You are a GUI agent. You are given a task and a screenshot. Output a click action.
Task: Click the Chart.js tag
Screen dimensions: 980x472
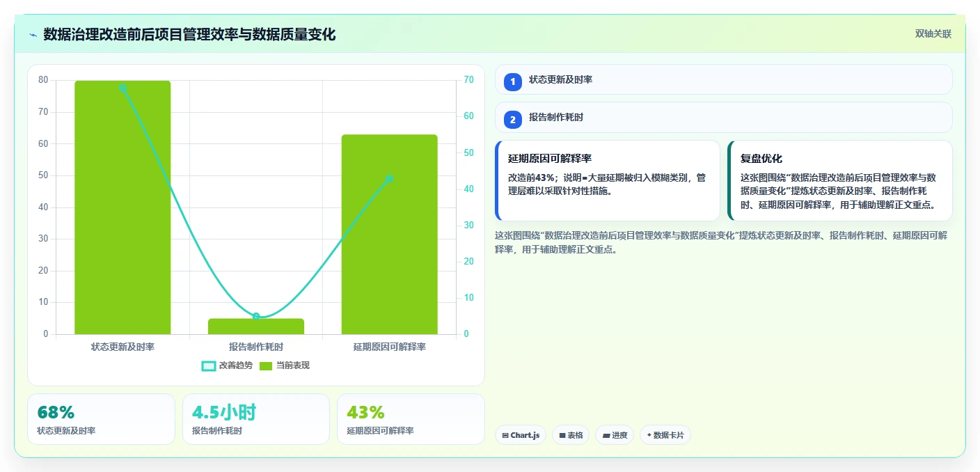(521, 435)
